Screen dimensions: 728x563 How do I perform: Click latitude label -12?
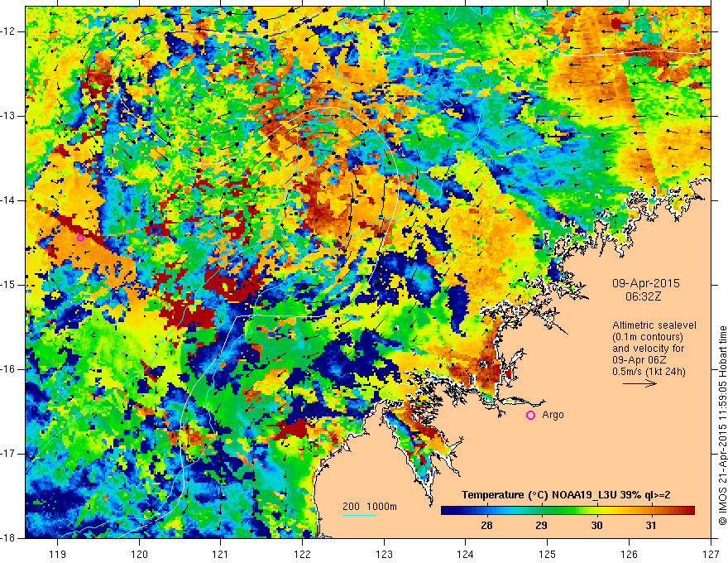[x=9, y=31]
